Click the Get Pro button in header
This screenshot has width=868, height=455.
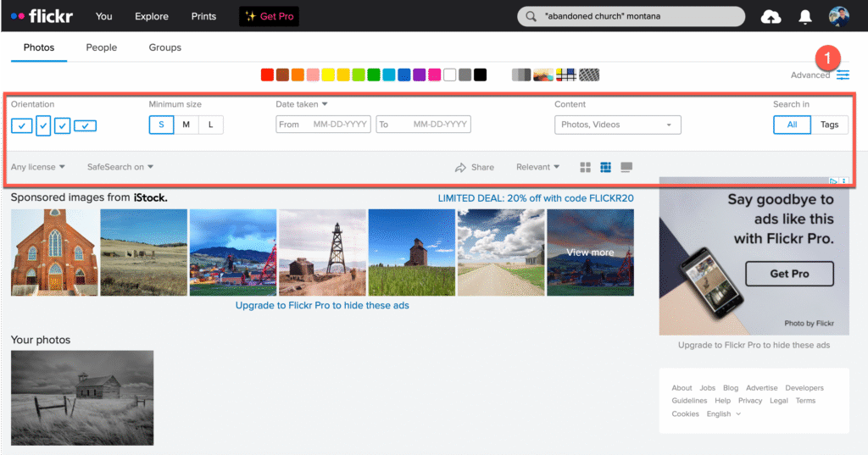269,16
